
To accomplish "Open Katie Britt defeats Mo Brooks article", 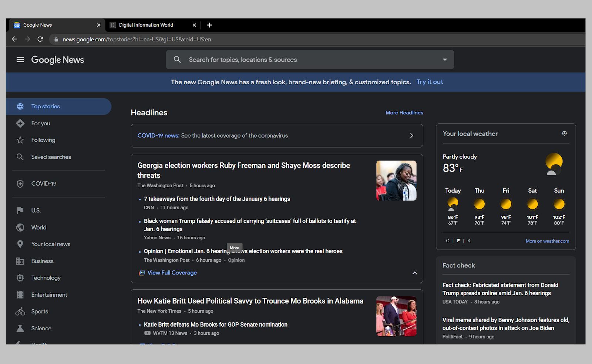I will tap(216, 324).
